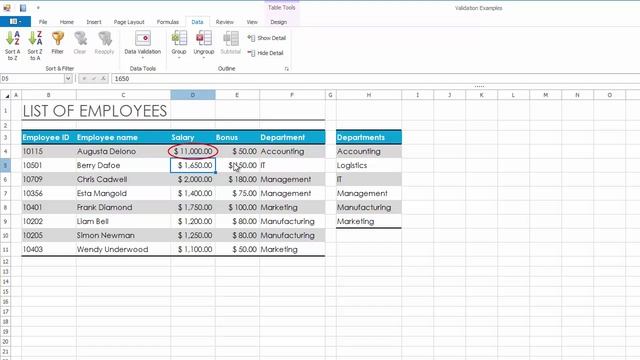The height and width of the screenshot is (360, 640).
Task: Click the save icon in title bar
Action: click(x=23, y=8)
